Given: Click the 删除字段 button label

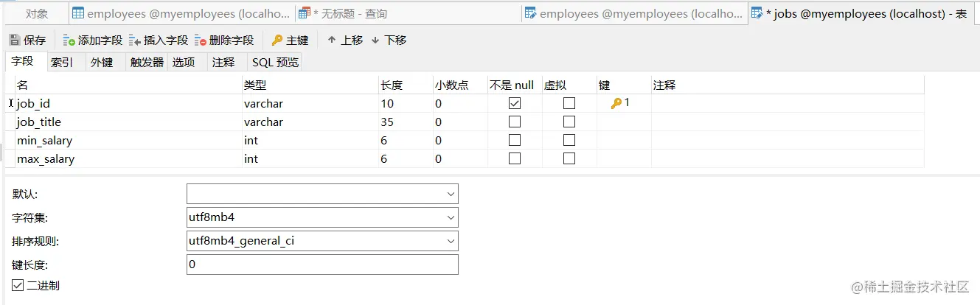Looking at the screenshot, I should (232, 41).
